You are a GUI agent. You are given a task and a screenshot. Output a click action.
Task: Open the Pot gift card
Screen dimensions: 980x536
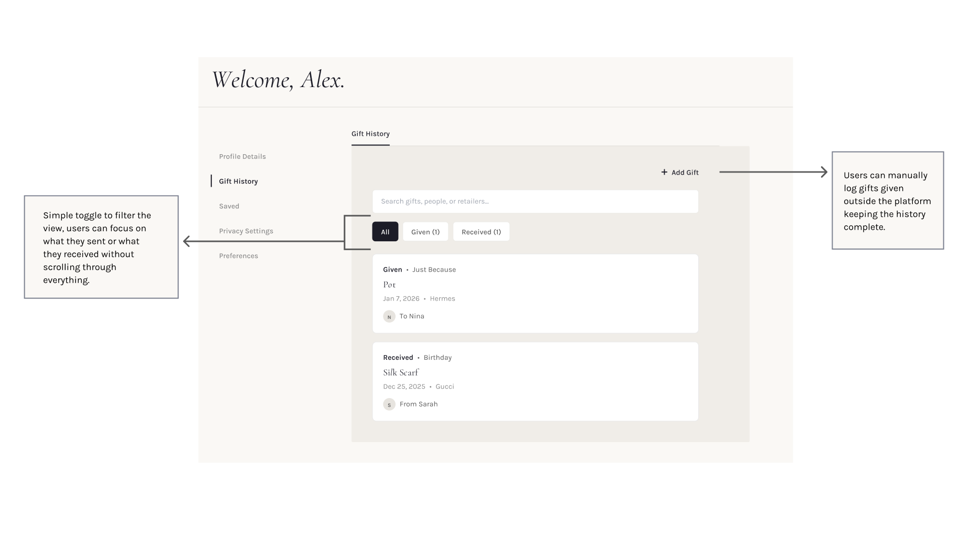pyautogui.click(x=535, y=294)
